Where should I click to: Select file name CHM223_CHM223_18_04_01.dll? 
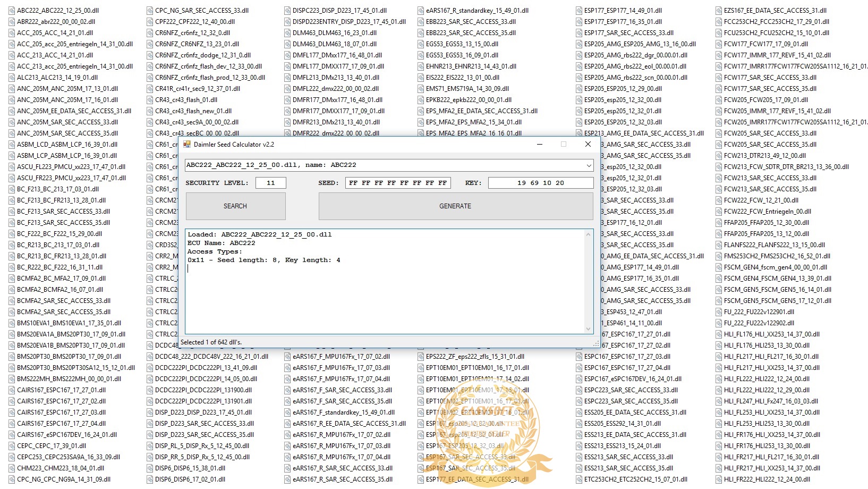[61, 468]
